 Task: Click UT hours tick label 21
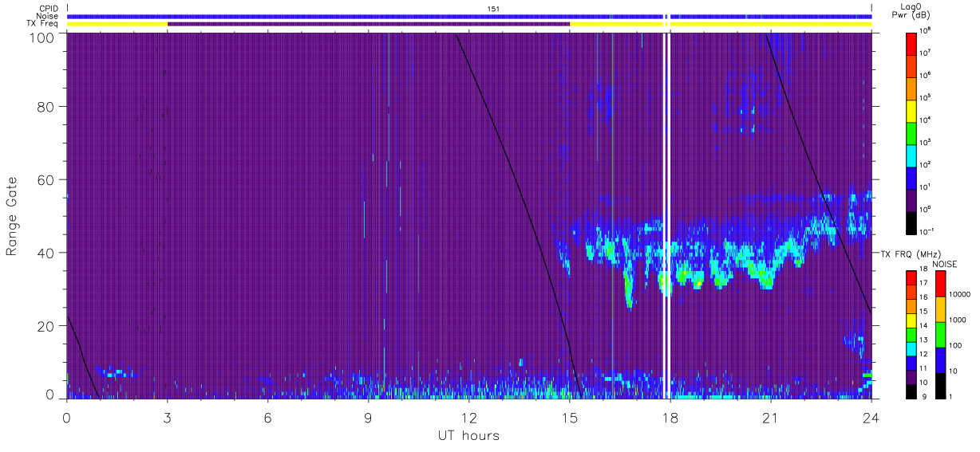(x=770, y=418)
